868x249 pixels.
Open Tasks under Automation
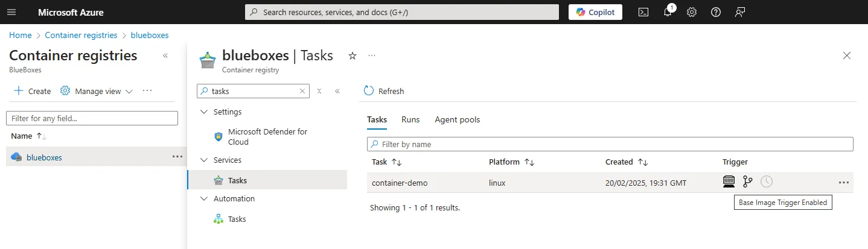237,219
